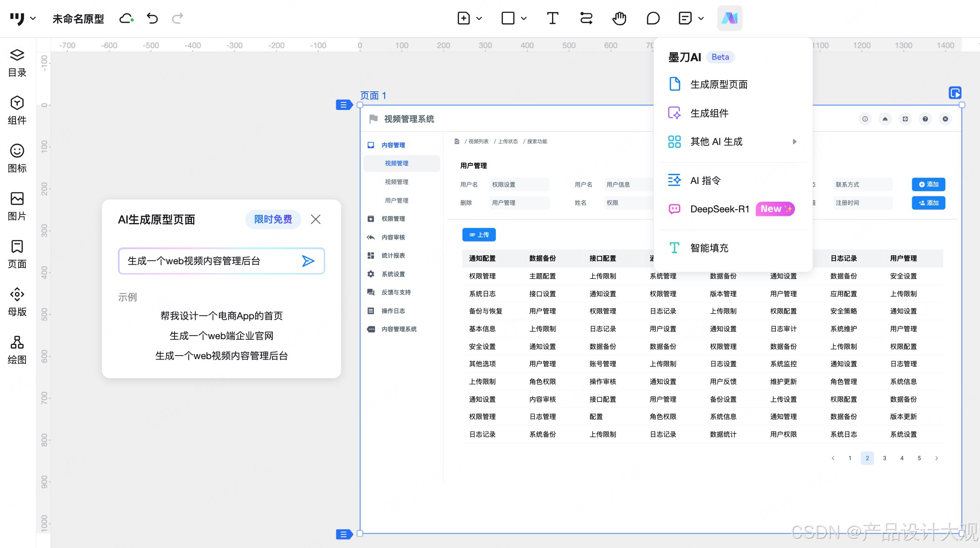
Task: Open the comment bubble tool
Action: pos(653,18)
